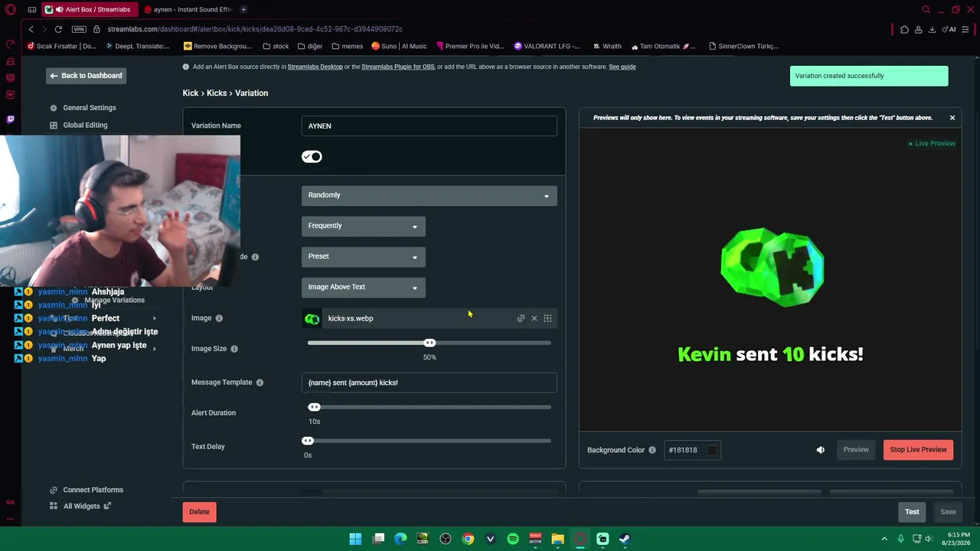Viewport: 980px width, 551px height.
Task: Open the media gallery grid icon
Action: coord(547,318)
